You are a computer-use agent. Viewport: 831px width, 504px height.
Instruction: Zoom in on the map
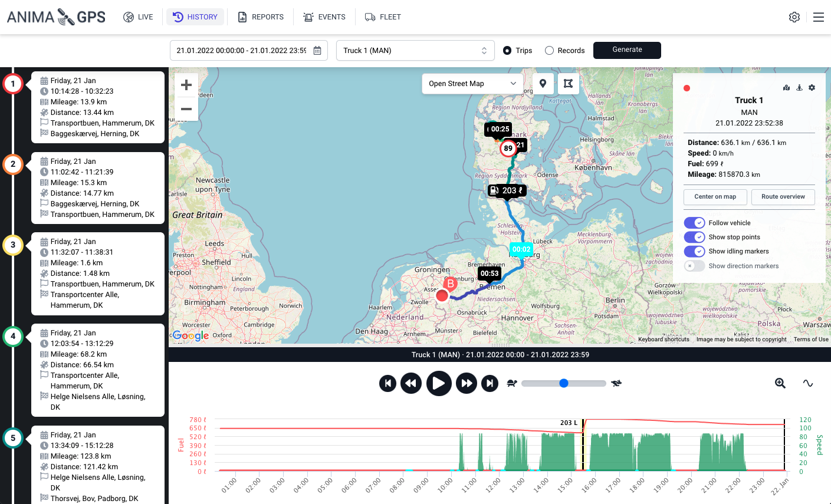[x=186, y=85]
